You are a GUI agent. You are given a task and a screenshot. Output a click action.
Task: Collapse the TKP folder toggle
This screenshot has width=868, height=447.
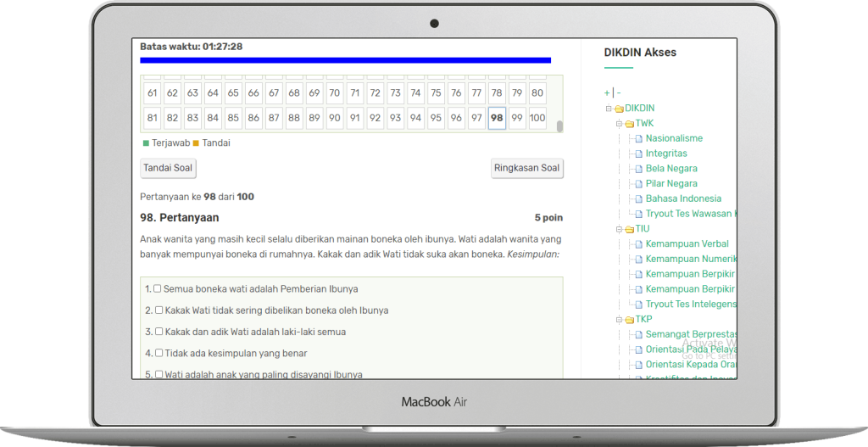click(x=619, y=320)
